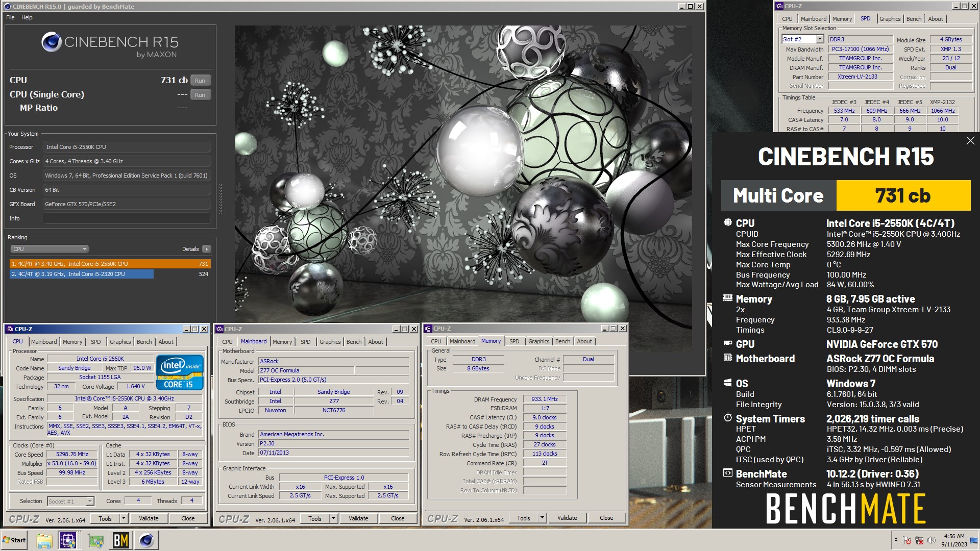Open the ranking CPU dropdown
Image resolution: width=980 pixels, height=551 pixels.
[50, 249]
